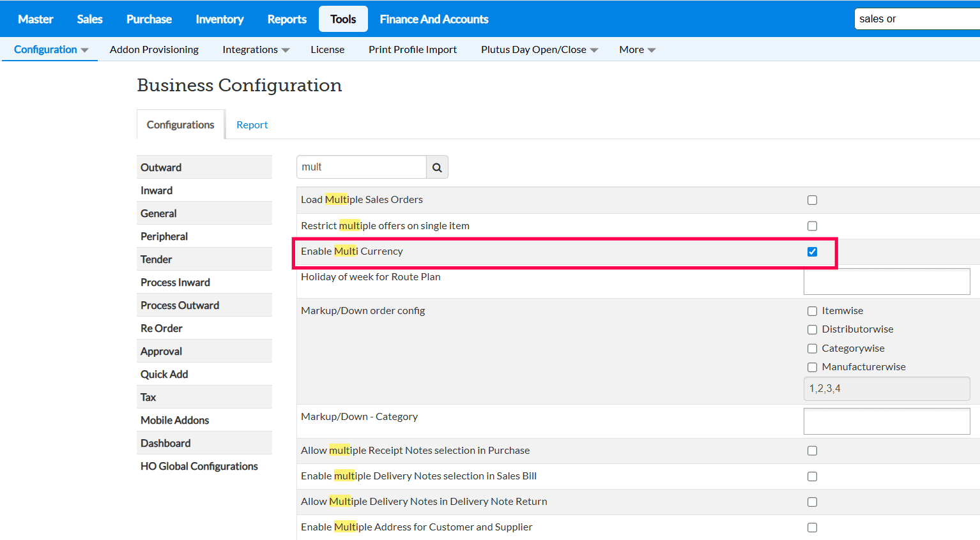Open the Integrations dropdown

coord(256,50)
